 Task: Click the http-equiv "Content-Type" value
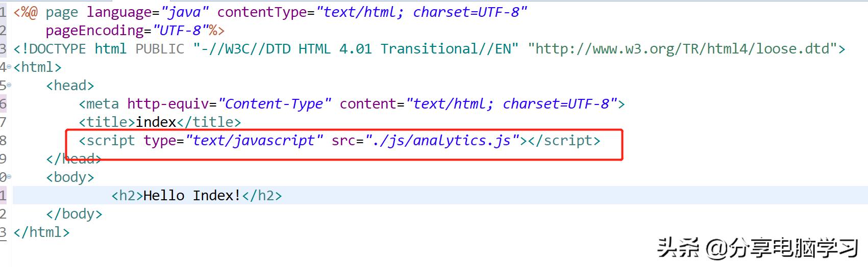click(x=275, y=104)
